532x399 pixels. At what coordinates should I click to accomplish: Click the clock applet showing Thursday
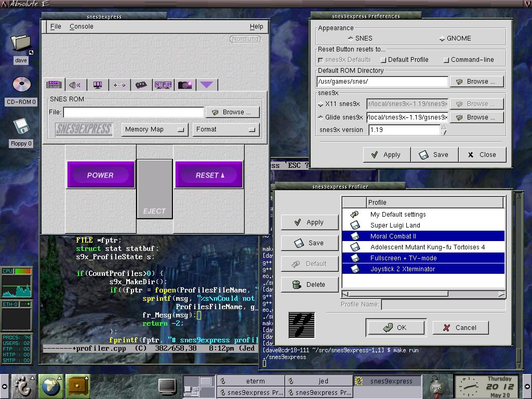point(486,387)
